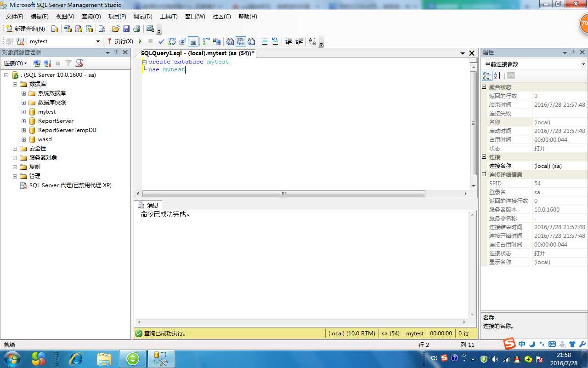Open Internet Explorer from the taskbar
588x368 pixels.
click(x=75, y=358)
